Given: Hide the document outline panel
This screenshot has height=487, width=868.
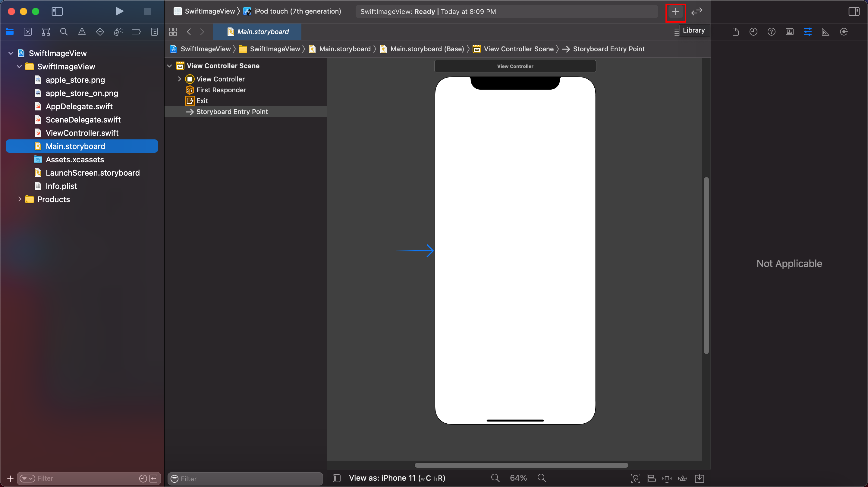Looking at the screenshot, I should point(337,478).
